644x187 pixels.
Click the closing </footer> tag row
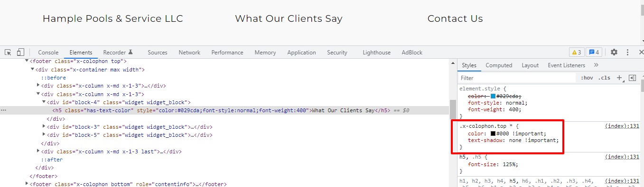pos(43,176)
